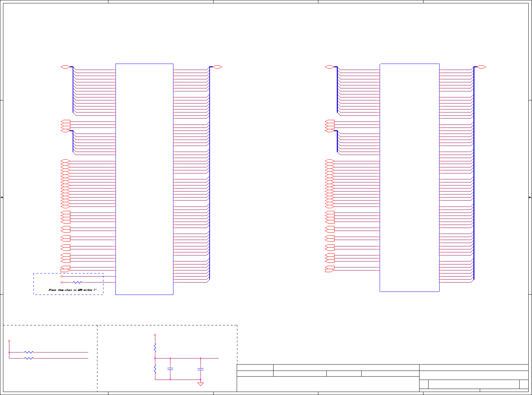Select the capacitor nearest the vertical divider resistors
Viewport: 532px width, 395px height.
coord(170,369)
